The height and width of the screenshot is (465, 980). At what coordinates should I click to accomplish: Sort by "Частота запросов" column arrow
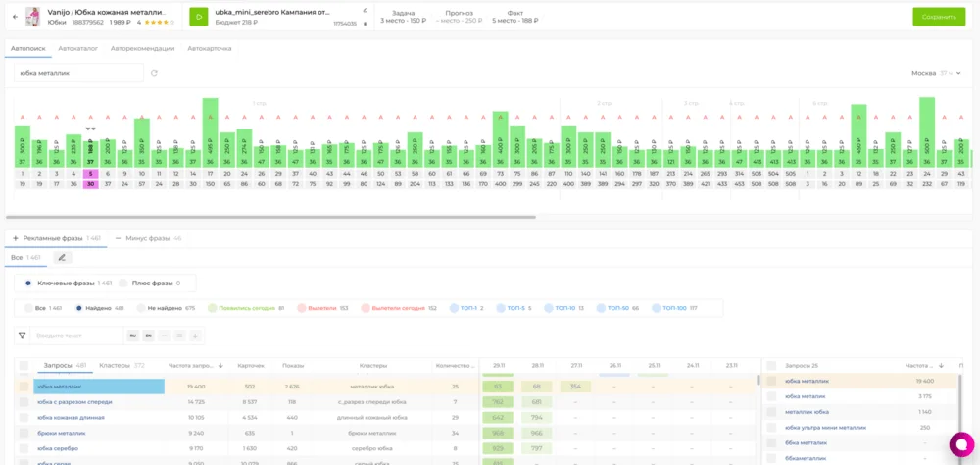click(220, 366)
